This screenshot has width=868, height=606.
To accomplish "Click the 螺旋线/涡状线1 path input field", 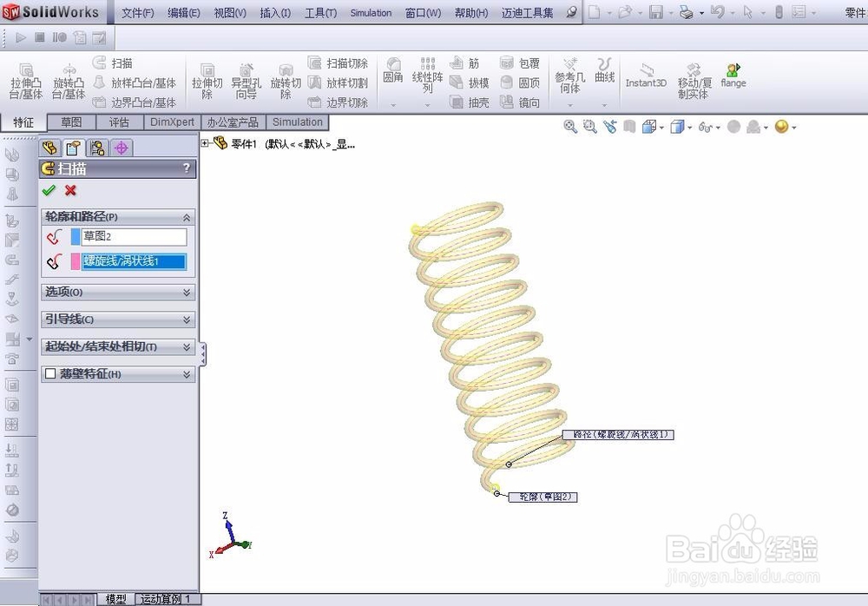I will click(135, 261).
